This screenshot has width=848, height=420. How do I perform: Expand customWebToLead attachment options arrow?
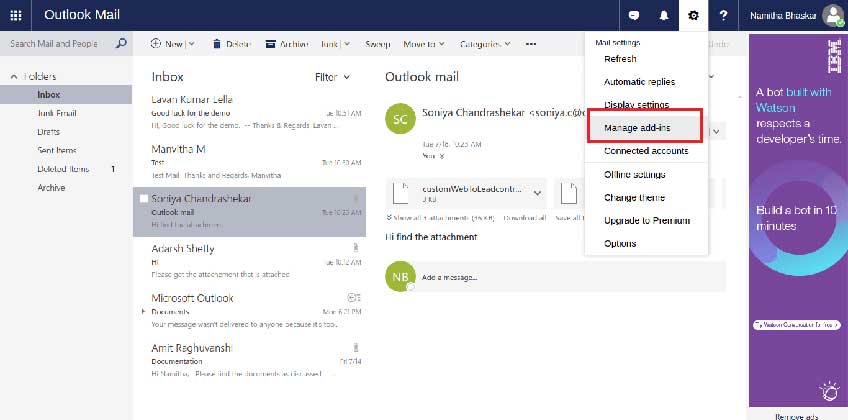[x=538, y=193]
